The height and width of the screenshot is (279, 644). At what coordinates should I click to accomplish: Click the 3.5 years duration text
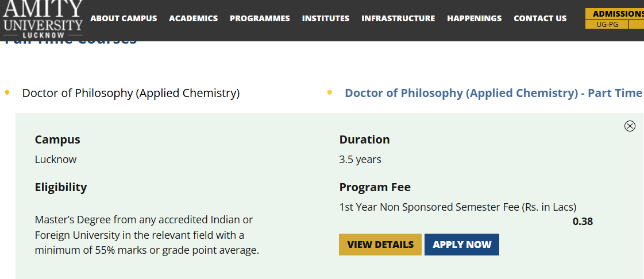pos(360,160)
